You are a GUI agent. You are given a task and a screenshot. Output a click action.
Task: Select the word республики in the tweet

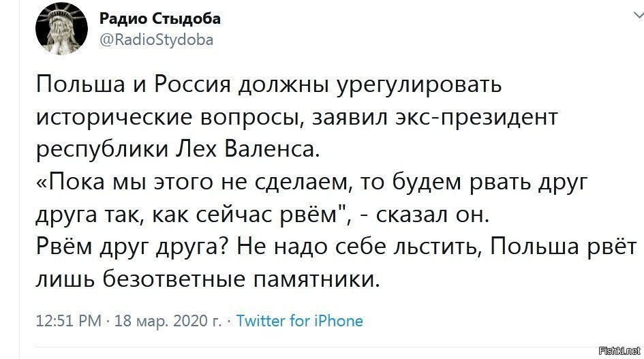(102, 150)
